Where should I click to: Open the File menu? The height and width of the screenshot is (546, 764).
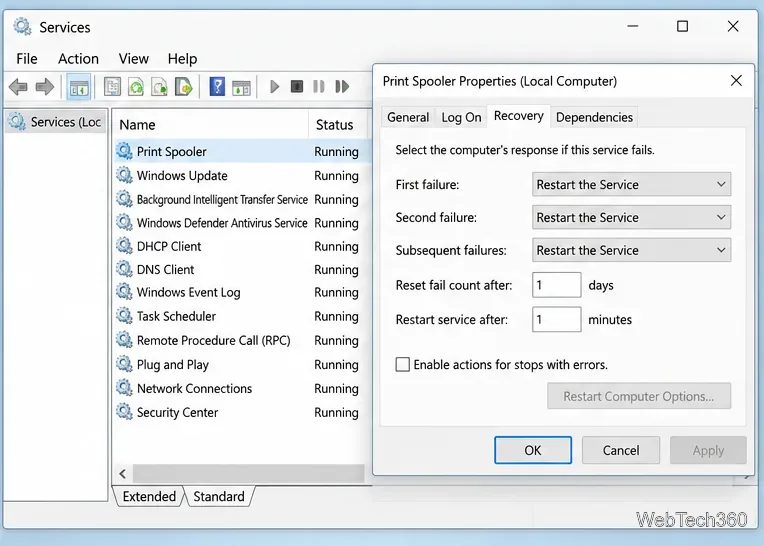(27, 59)
